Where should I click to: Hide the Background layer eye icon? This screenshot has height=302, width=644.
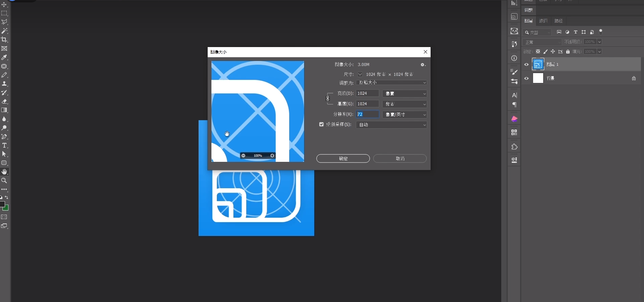tap(526, 78)
